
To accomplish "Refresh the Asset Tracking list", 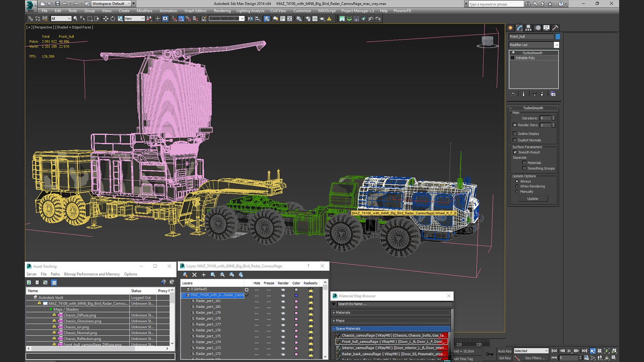I will [29, 283].
